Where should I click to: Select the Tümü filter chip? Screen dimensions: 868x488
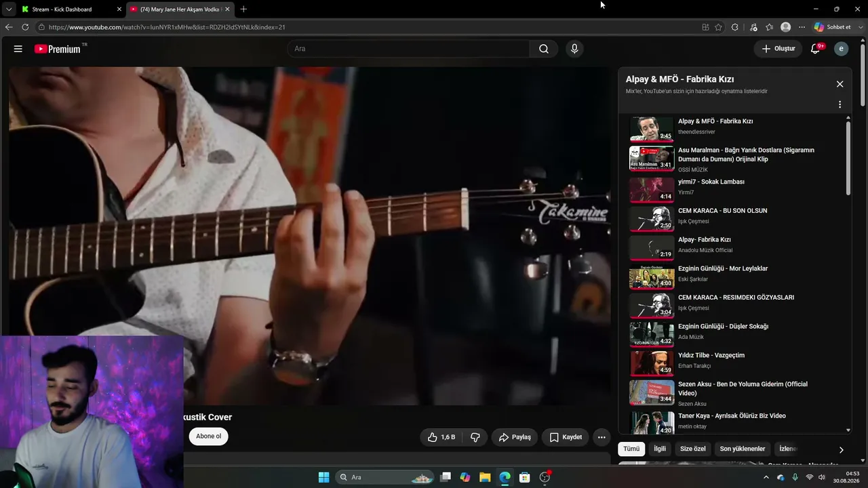point(631,449)
